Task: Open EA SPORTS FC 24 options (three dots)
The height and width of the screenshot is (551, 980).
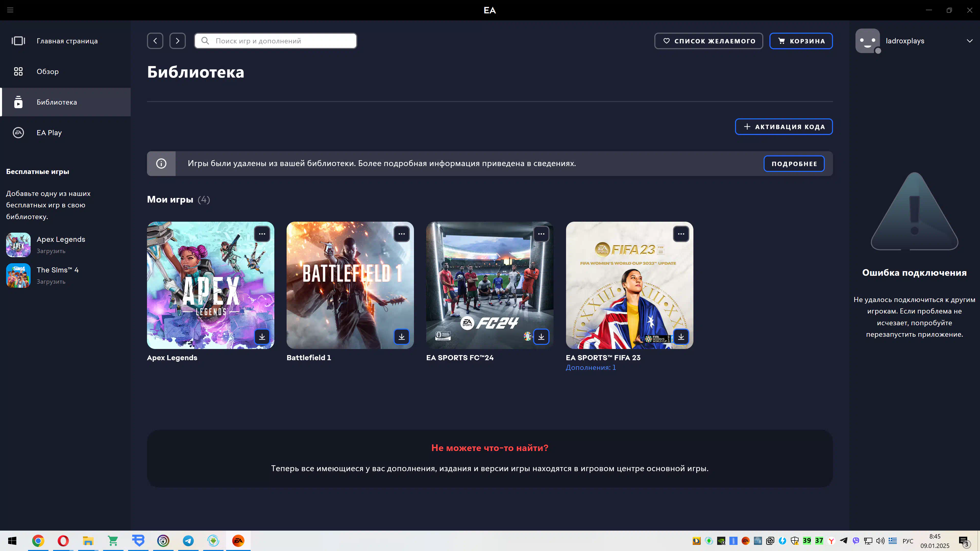Action: click(x=541, y=234)
